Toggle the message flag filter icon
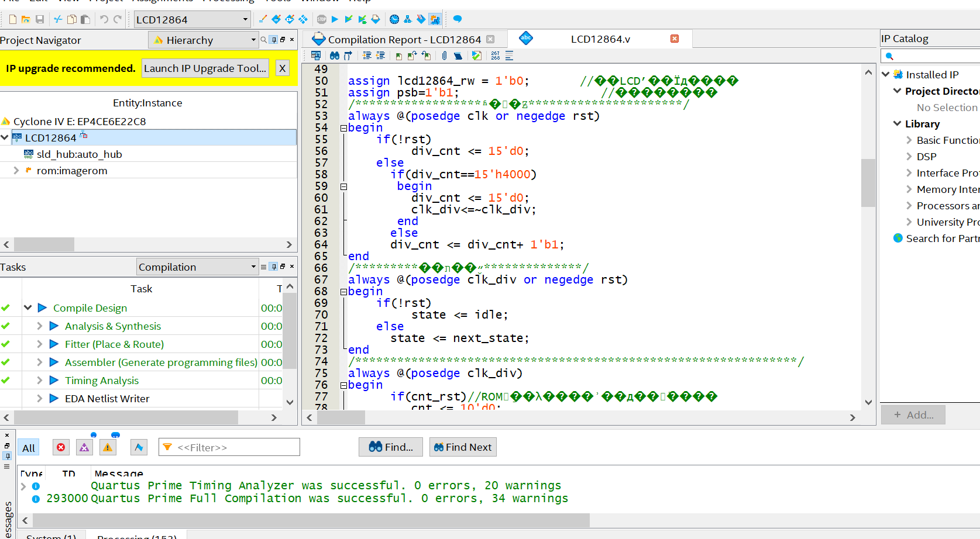 139,447
